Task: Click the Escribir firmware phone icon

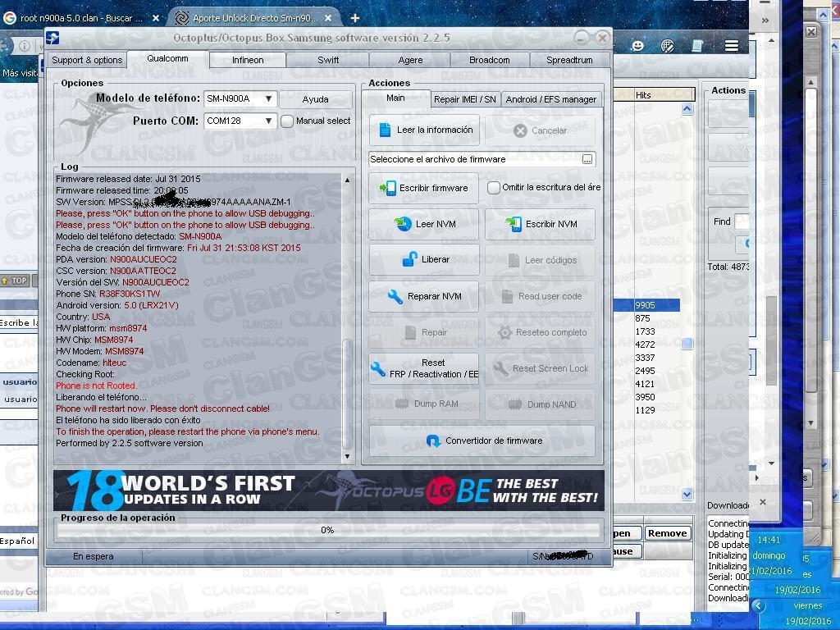Action: pyautogui.click(x=387, y=188)
